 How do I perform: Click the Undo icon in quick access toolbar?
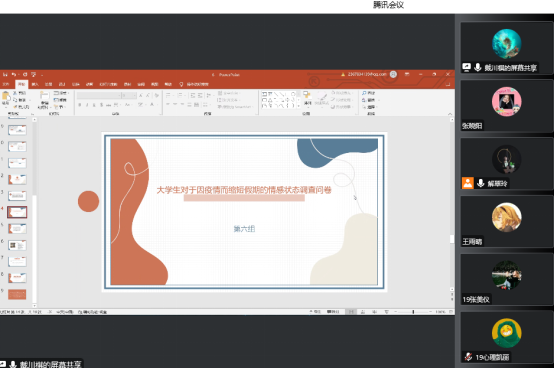click(x=14, y=75)
